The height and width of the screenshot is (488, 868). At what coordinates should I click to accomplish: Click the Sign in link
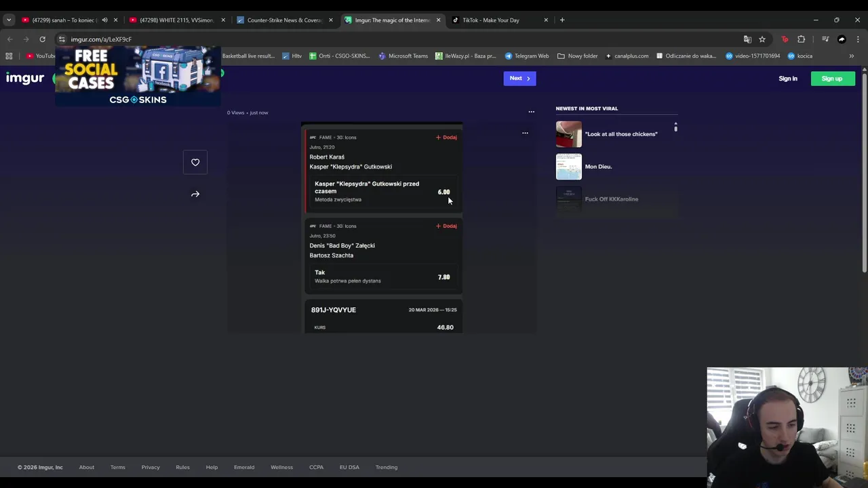pyautogui.click(x=788, y=79)
